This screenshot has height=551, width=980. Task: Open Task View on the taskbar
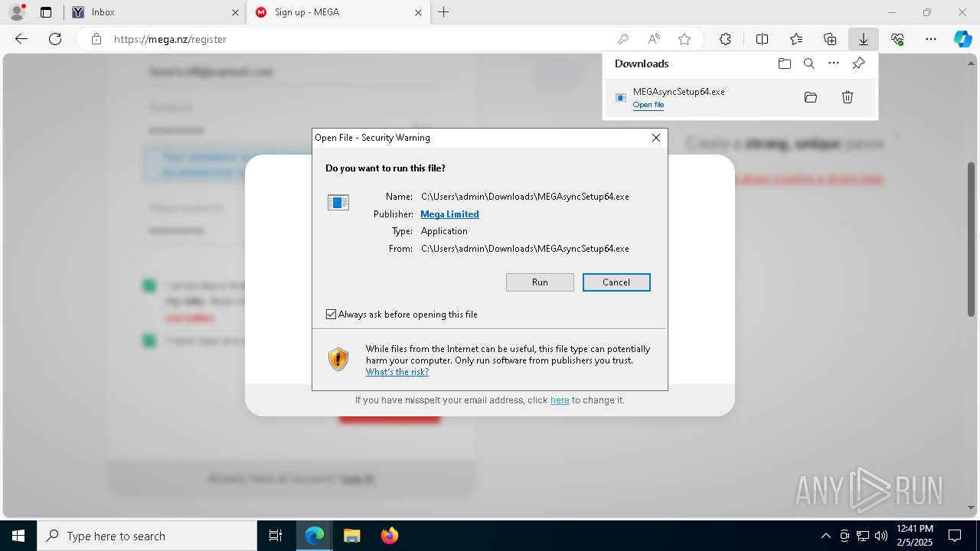[x=276, y=536]
